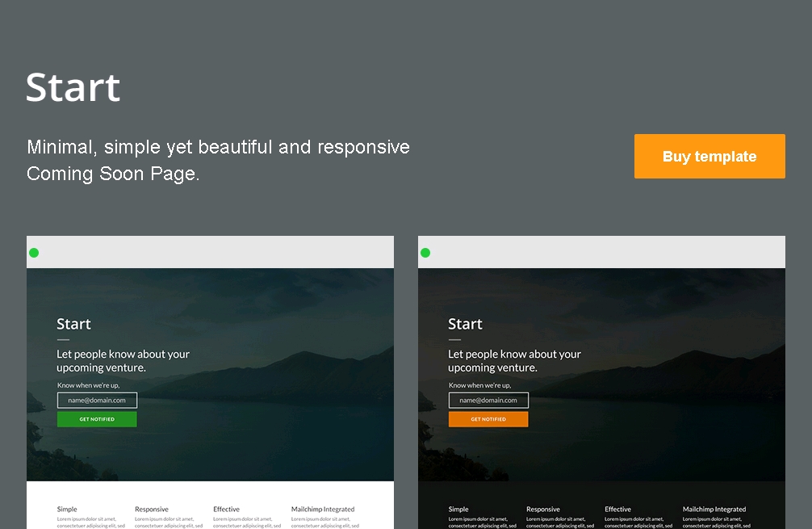The image size is (812, 529).
Task: Click Effective feature heading in dark preview
Action: coord(617,509)
